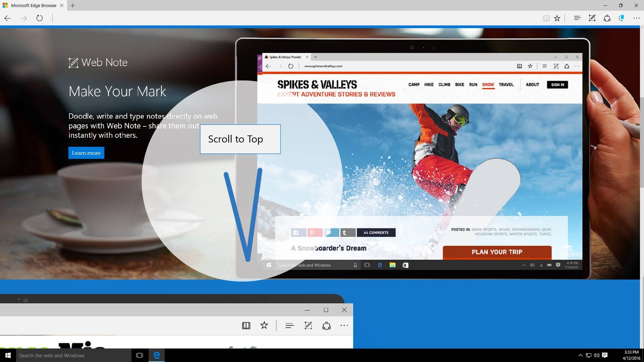Image resolution: width=644 pixels, height=362 pixels.
Task: Select the TRAVEL menu item on Spikes & Valleys
Action: pyautogui.click(x=506, y=84)
